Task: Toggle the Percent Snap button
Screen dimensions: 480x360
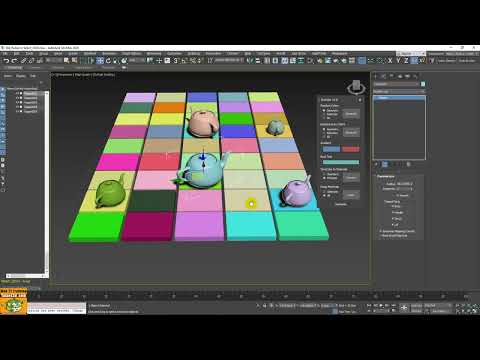Action: (x=192, y=61)
